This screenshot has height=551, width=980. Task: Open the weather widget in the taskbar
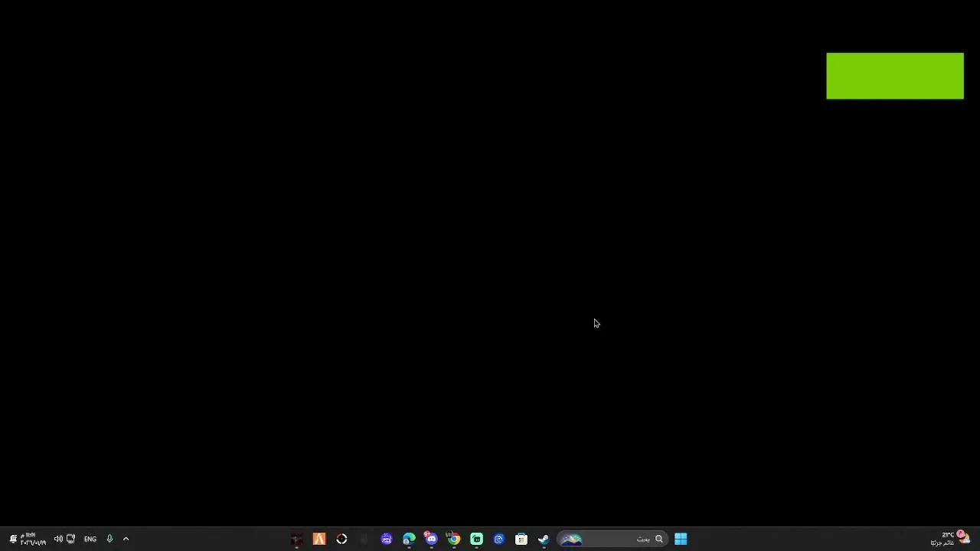(x=950, y=539)
